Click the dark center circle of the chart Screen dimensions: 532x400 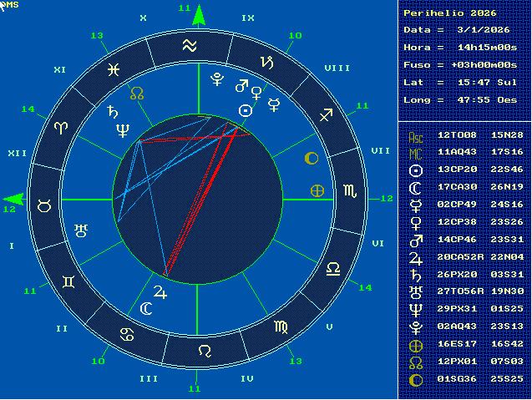198,199
